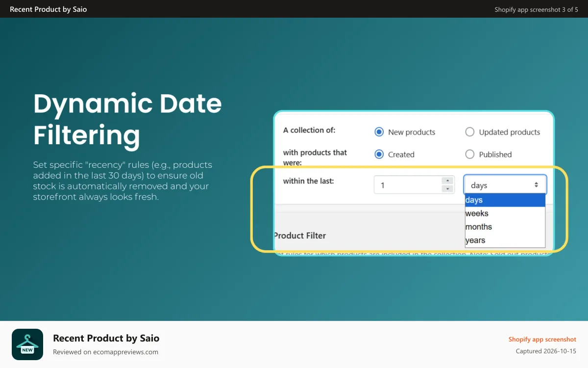This screenshot has height=368, width=588.
Task: Click 'Reviewed on ecomappreviews.com' text
Action: click(x=105, y=352)
